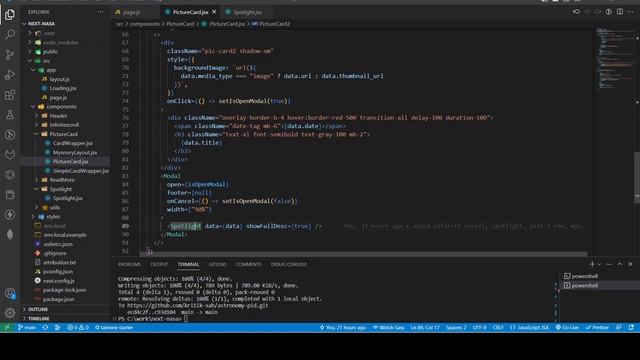Open the Extensions view
Image resolution: width=640 pixels, height=360 pixels.
click(x=10, y=95)
